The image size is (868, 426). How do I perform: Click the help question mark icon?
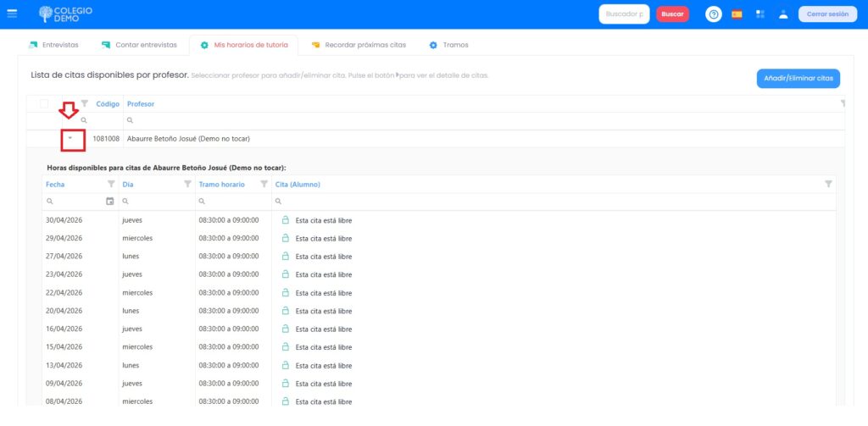tap(713, 14)
